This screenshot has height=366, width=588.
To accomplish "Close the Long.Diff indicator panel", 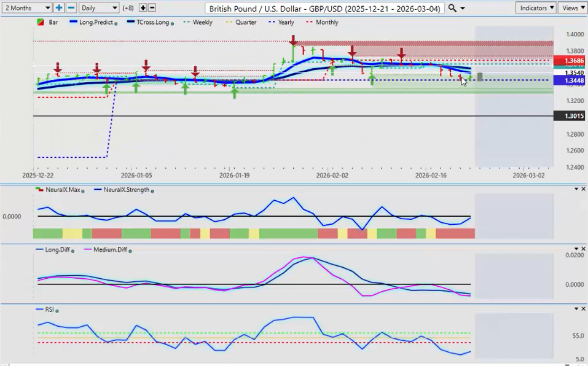I will click(x=583, y=249).
